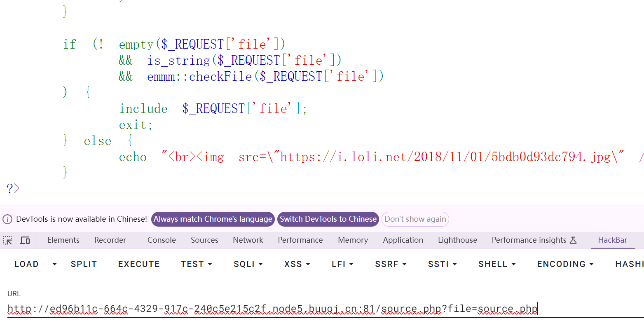Open the TEST dropdown menu

click(x=197, y=264)
